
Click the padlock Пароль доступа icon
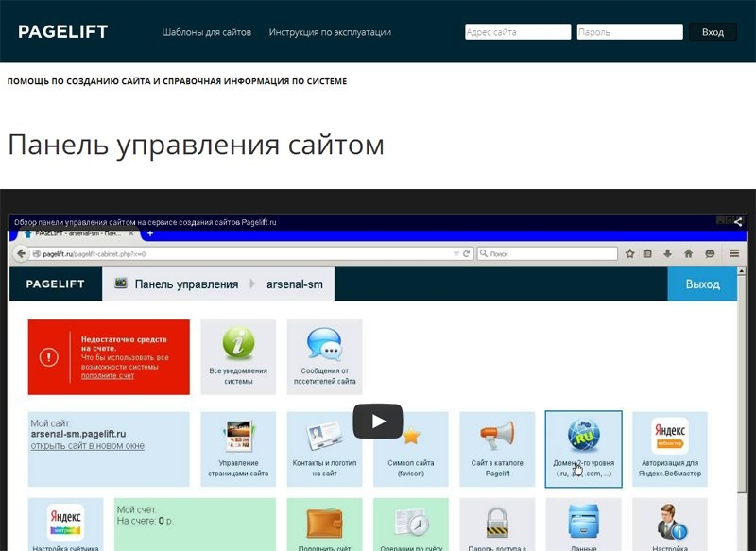(497, 523)
